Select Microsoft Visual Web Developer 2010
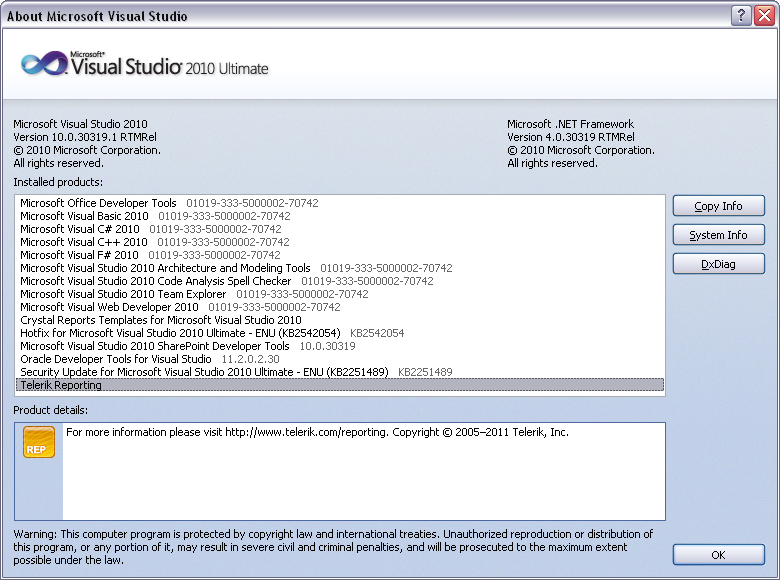 click(339, 307)
